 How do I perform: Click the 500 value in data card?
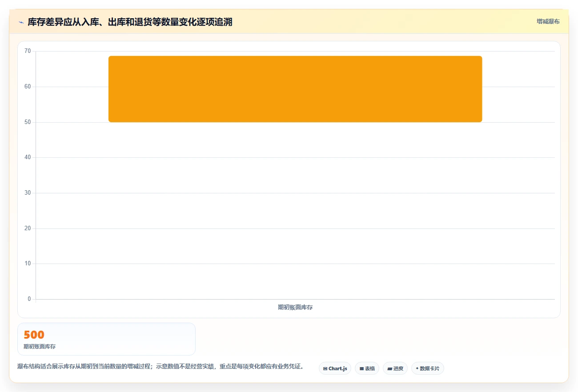(34, 335)
